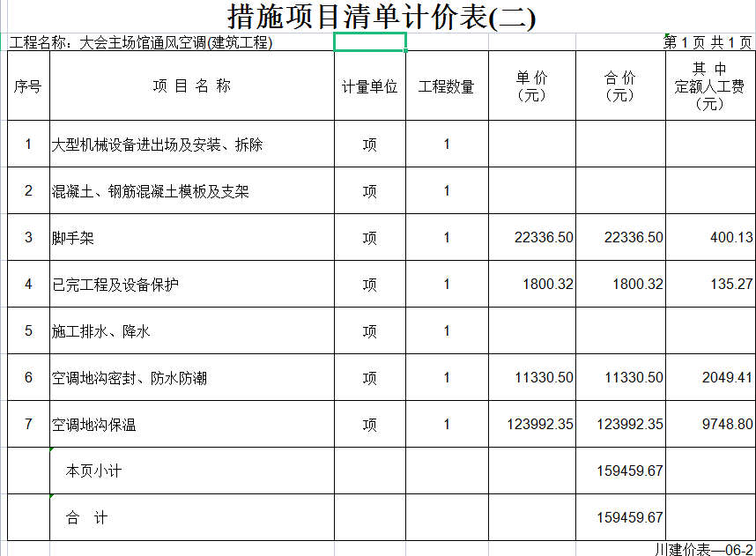This screenshot has height=556, width=756.
Task: Click the empty 单价 cell in 混凝土 row
Action: pyautogui.click(x=532, y=191)
